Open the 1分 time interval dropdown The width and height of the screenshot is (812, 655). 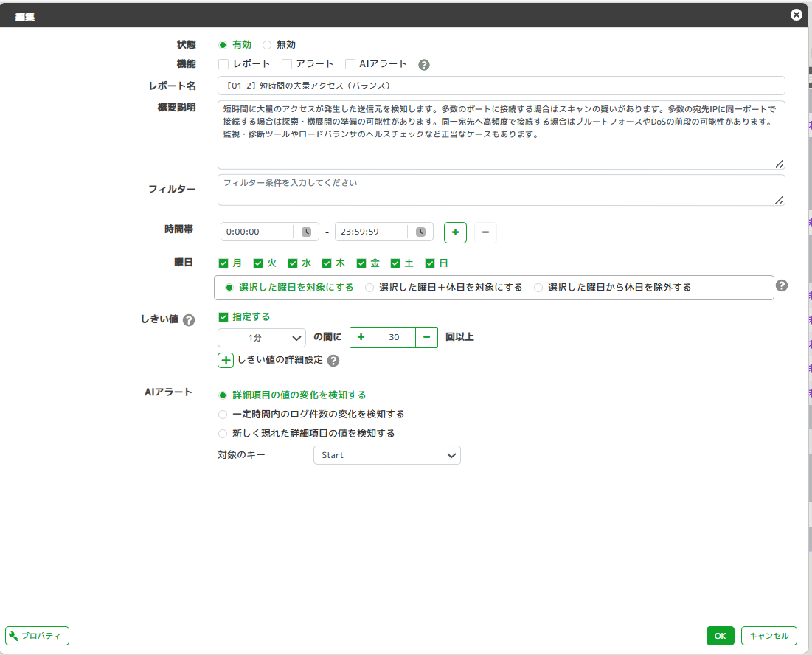(x=262, y=337)
